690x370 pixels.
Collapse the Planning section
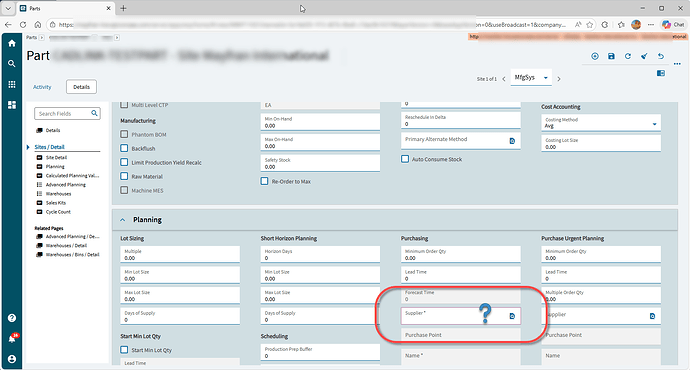[x=123, y=220]
